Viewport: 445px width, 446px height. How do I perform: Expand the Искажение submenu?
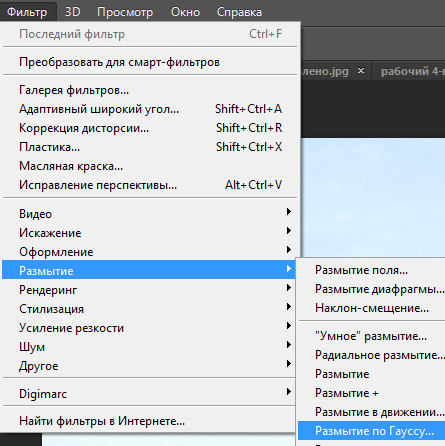pos(149,233)
